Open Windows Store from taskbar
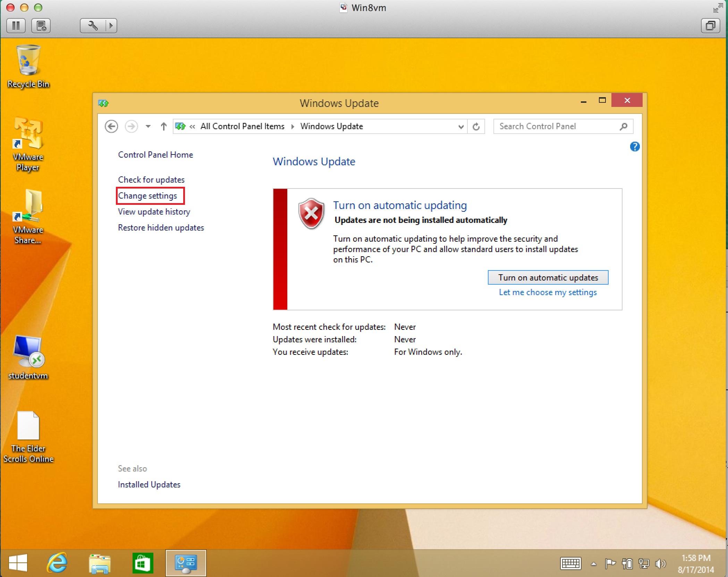728x577 pixels. pyautogui.click(x=143, y=563)
